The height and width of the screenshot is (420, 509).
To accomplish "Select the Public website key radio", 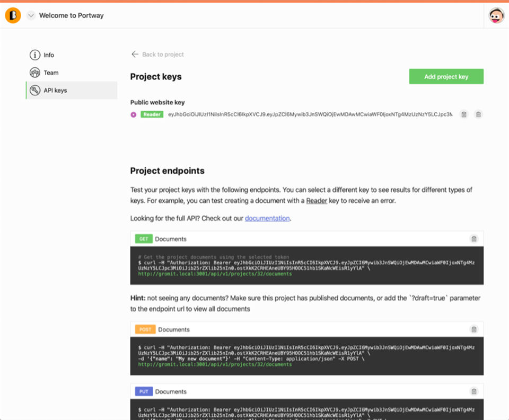I will click(134, 114).
